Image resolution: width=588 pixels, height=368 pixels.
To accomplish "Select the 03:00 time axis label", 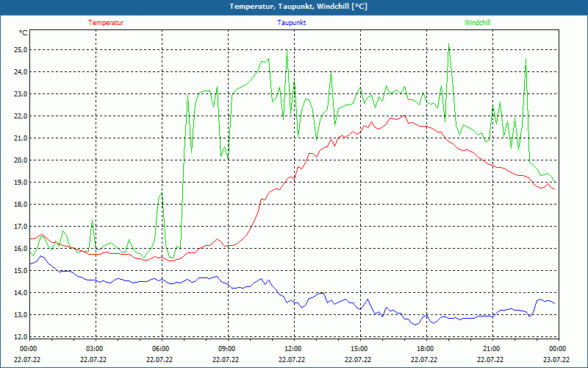I will tap(95, 349).
